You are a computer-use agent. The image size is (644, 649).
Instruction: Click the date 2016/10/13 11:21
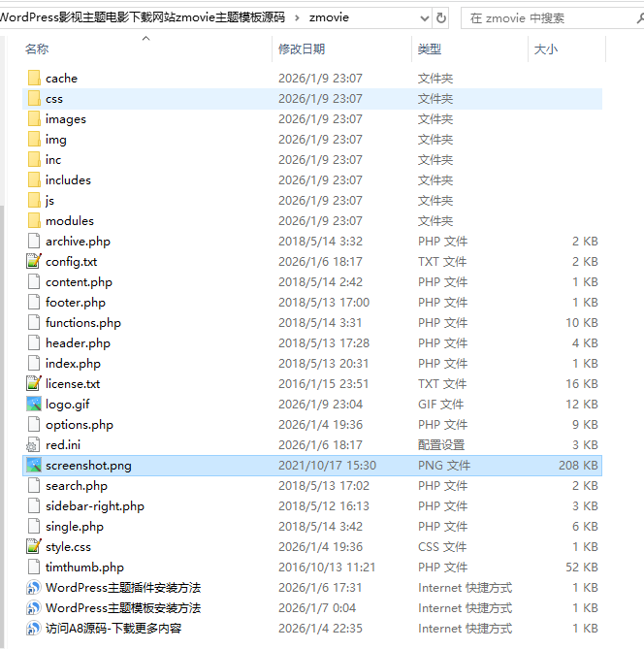click(327, 568)
